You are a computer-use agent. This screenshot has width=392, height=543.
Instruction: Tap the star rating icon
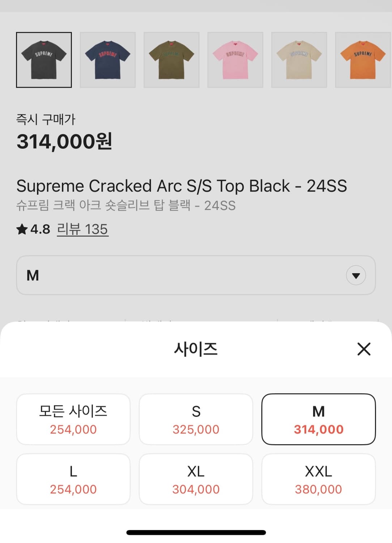pos(22,229)
